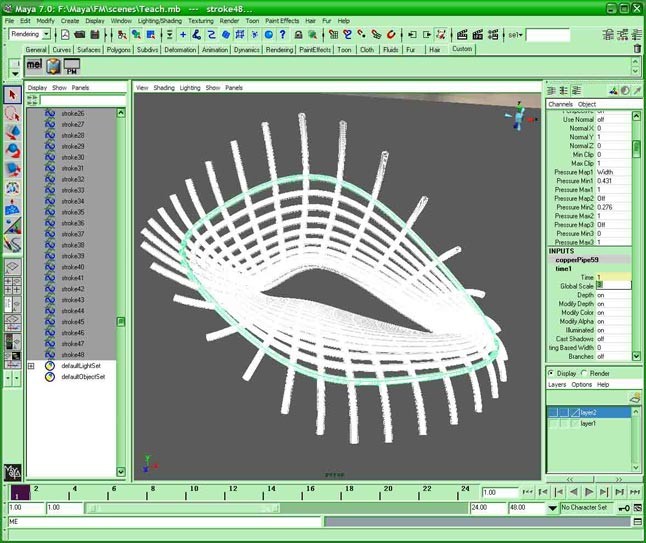Expand the defaultLightSet node

pyautogui.click(x=31, y=366)
